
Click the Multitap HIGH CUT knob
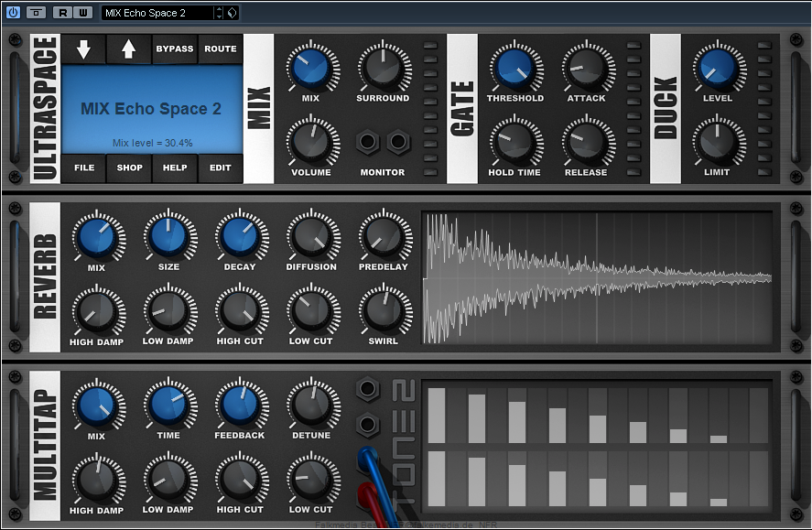[x=241, y=480]
